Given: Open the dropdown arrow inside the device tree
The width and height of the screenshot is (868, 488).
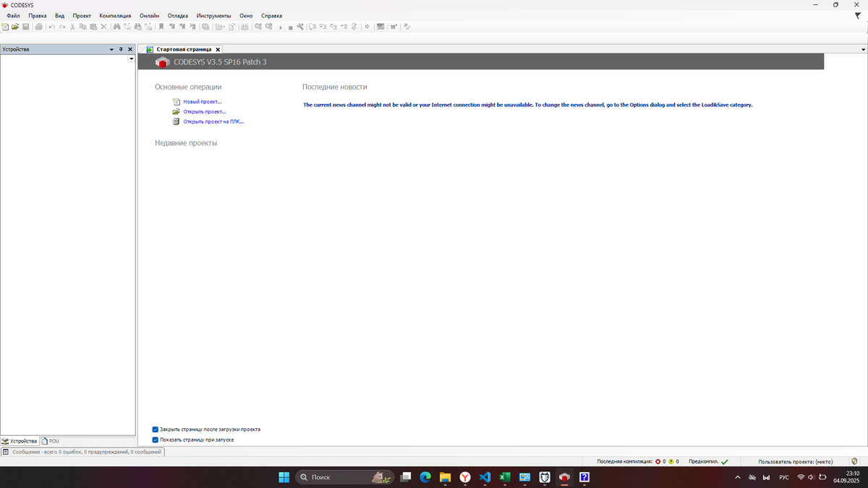Looking at the screenshot, I should [131, 59].
